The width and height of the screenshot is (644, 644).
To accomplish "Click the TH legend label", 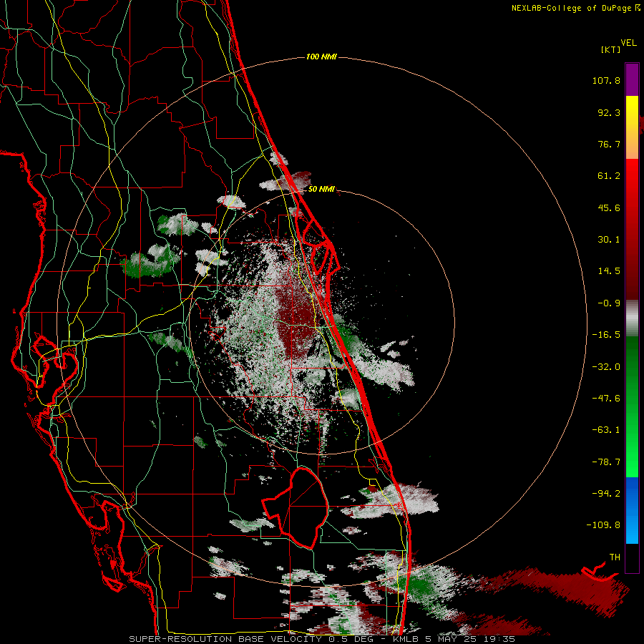I will click(x=615, y=557).
